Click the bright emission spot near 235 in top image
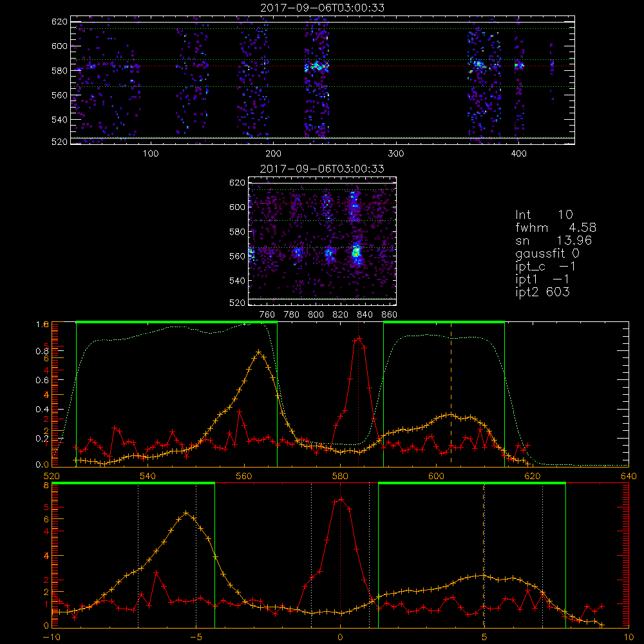This screenshot has height=644, width=644. pos(316,66)
